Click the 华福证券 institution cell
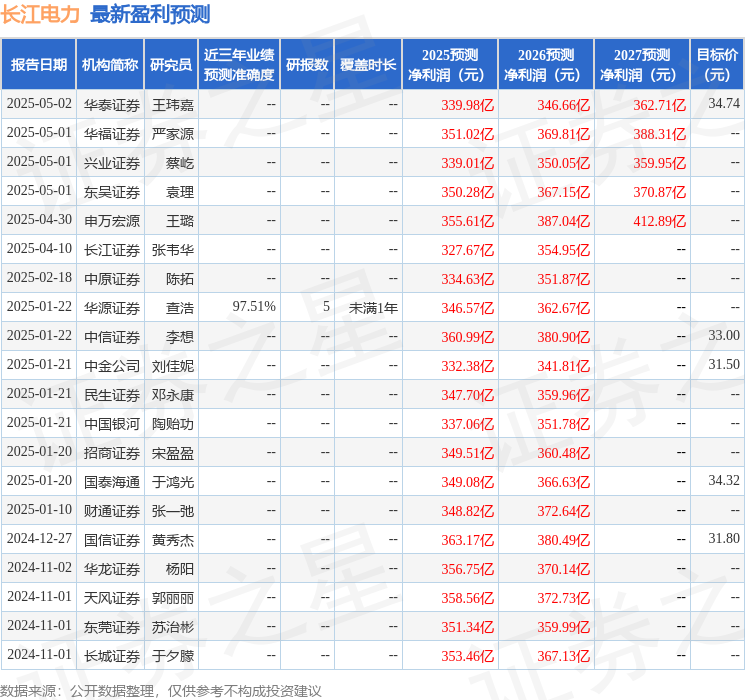Image resolution: width=745 pixels, height=700 pixels. pyautogui.click(x=112, y=134)
